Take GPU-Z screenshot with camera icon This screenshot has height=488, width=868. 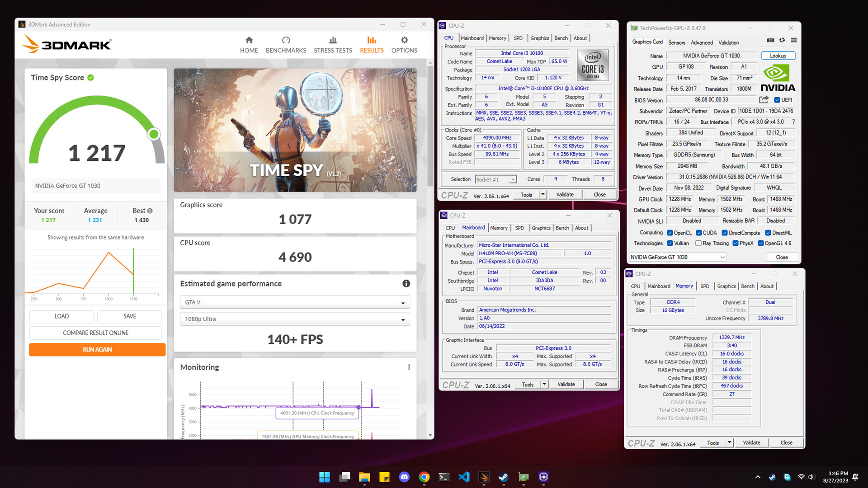point(770,40)
